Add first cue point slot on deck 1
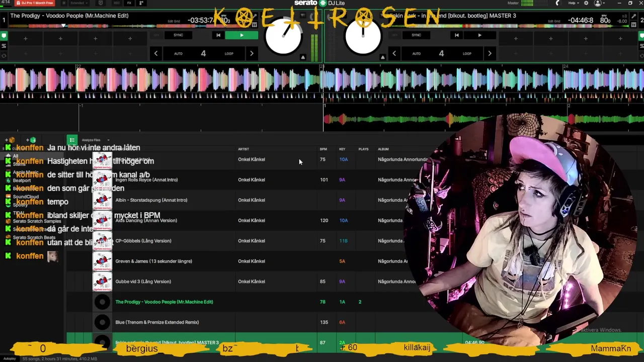The height and width of the screenshot is (362, 644). tap(25, 39)
